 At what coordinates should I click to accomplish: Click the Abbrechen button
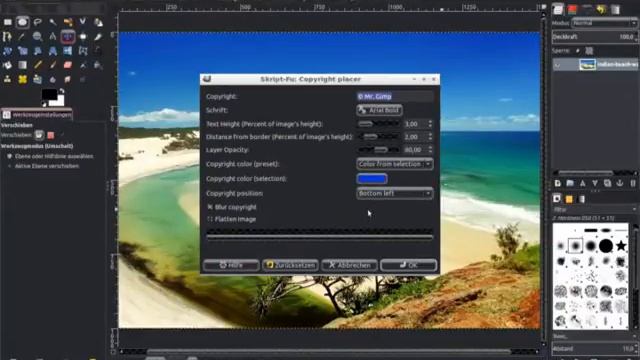tap(349, 265)
